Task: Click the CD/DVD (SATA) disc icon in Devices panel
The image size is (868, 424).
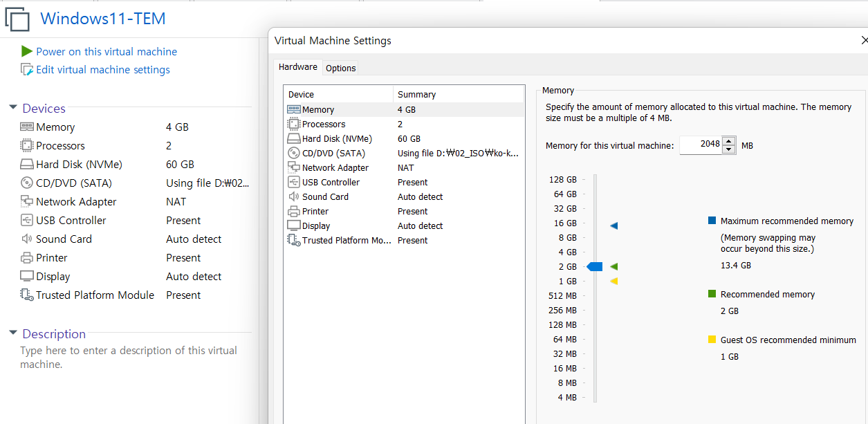Action: pyautogui.click(x=27, y=183)
